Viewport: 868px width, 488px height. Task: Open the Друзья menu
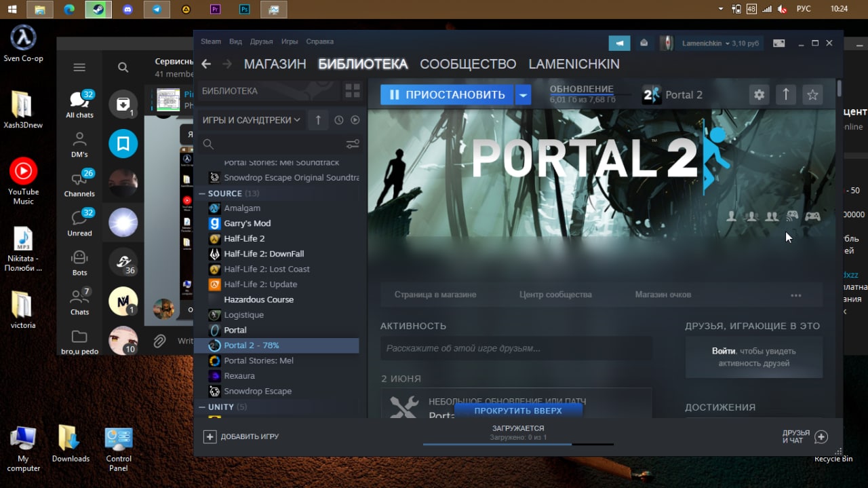click(261, 41)
